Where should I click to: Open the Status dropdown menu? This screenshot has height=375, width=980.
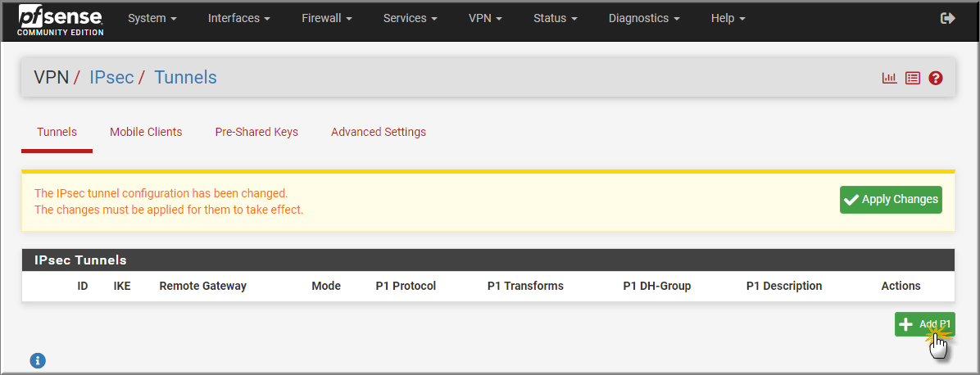click(x=556, y=19)
